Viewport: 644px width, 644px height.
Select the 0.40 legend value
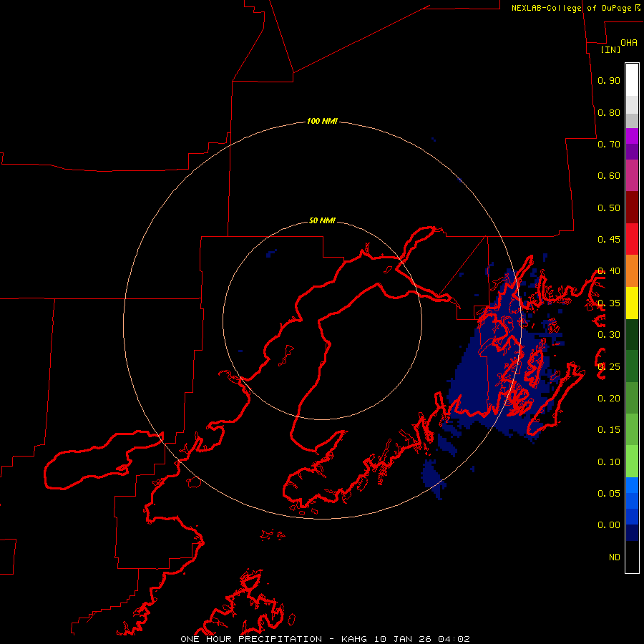[x=609, y=271]
